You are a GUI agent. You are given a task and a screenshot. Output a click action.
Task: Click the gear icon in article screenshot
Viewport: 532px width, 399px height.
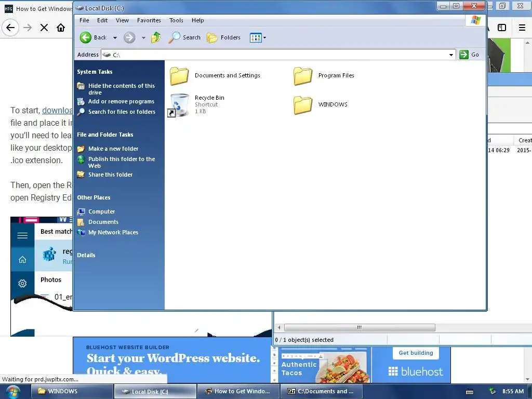22,283
